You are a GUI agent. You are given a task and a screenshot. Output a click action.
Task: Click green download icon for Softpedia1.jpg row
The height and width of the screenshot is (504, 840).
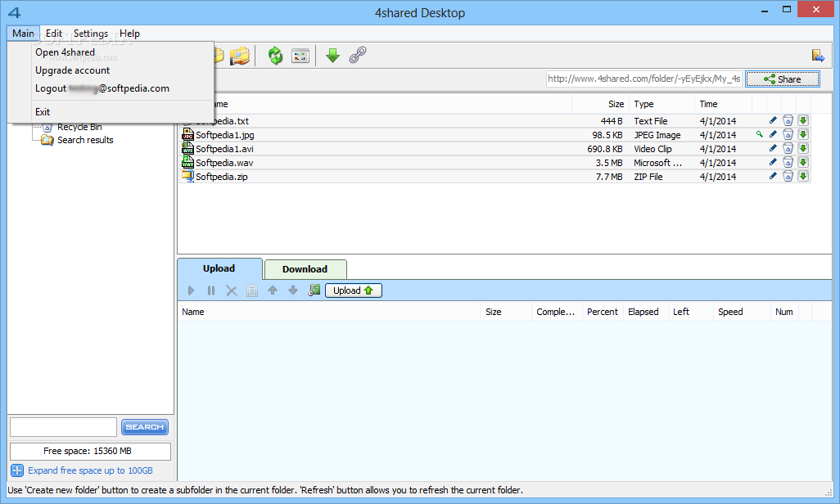pos(803,134)
